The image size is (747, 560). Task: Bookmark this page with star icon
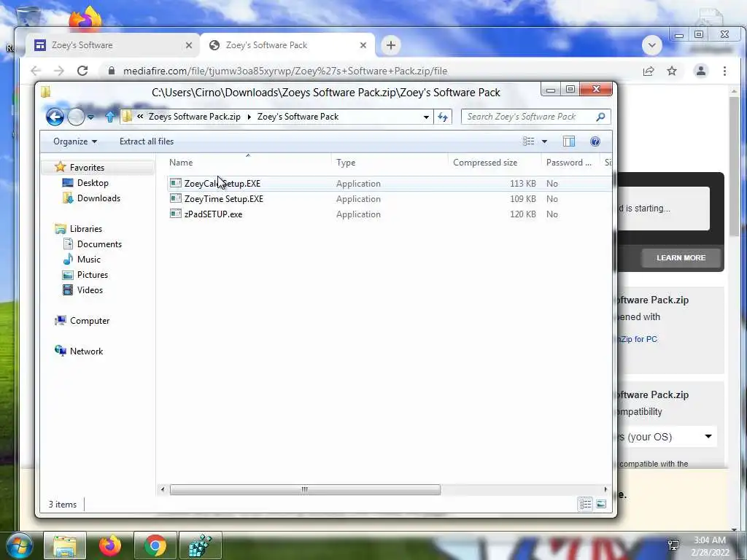[672, 71]
